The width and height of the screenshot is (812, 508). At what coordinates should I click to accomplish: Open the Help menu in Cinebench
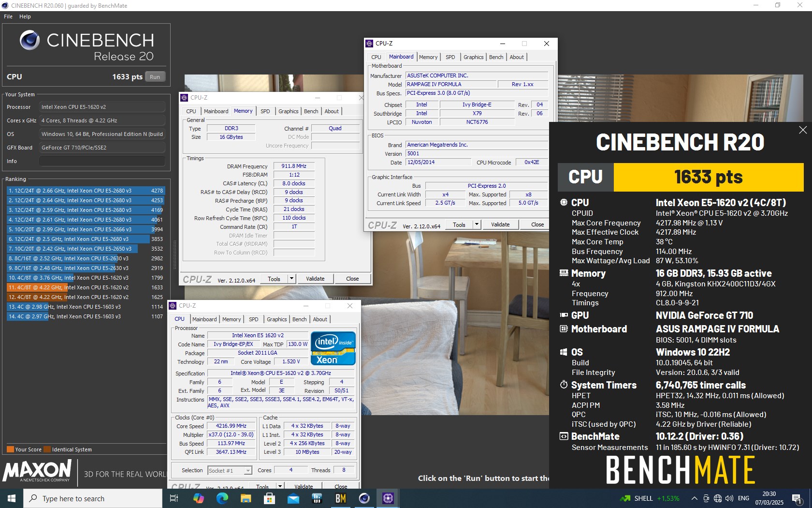[25, 16]
